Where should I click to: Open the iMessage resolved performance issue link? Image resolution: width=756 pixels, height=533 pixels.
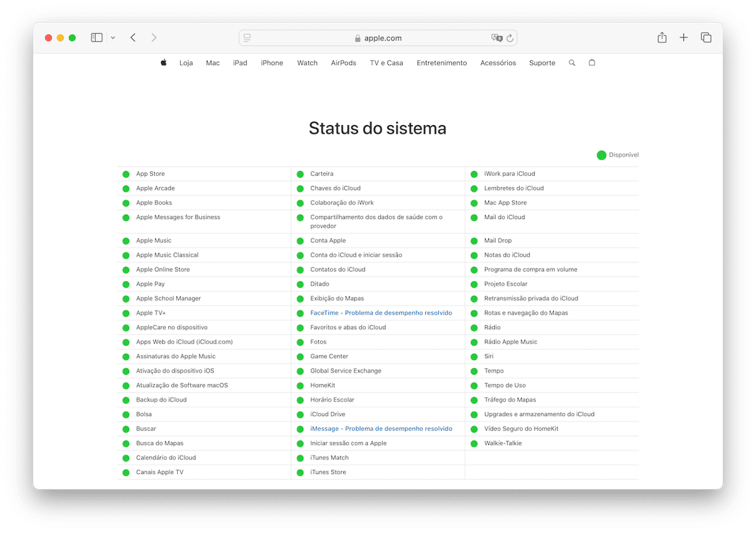click(x=381, y=429)
